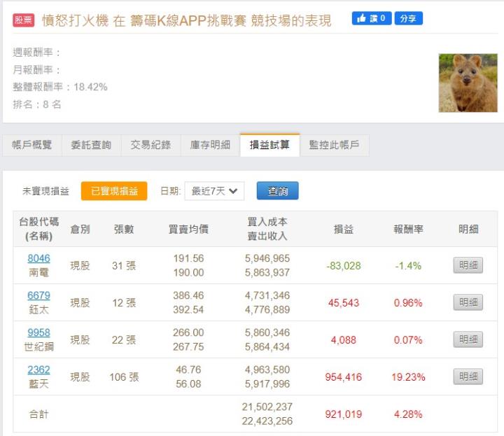
Task: Click the 31 張 quantity cell
Action: point(124,266)
